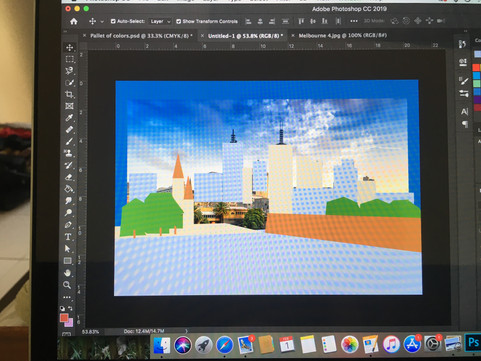Open the Paragraph panel icon

click(x=465, y=124)
